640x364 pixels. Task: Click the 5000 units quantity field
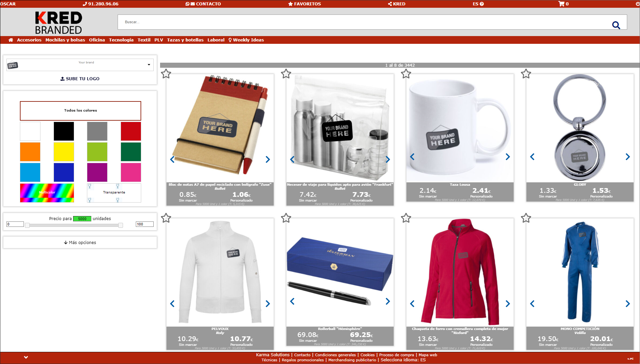coord(82,219)
